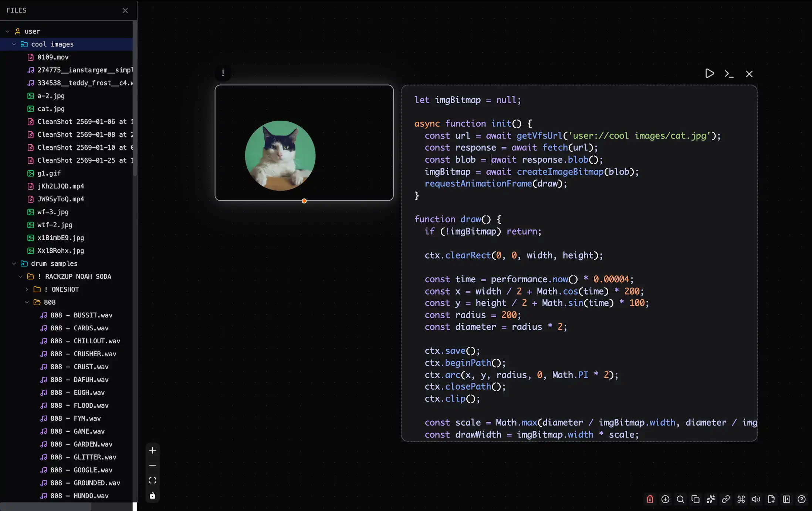Open the help menu
The width and height of the screenshot is (812, 511).
point(802,499)
